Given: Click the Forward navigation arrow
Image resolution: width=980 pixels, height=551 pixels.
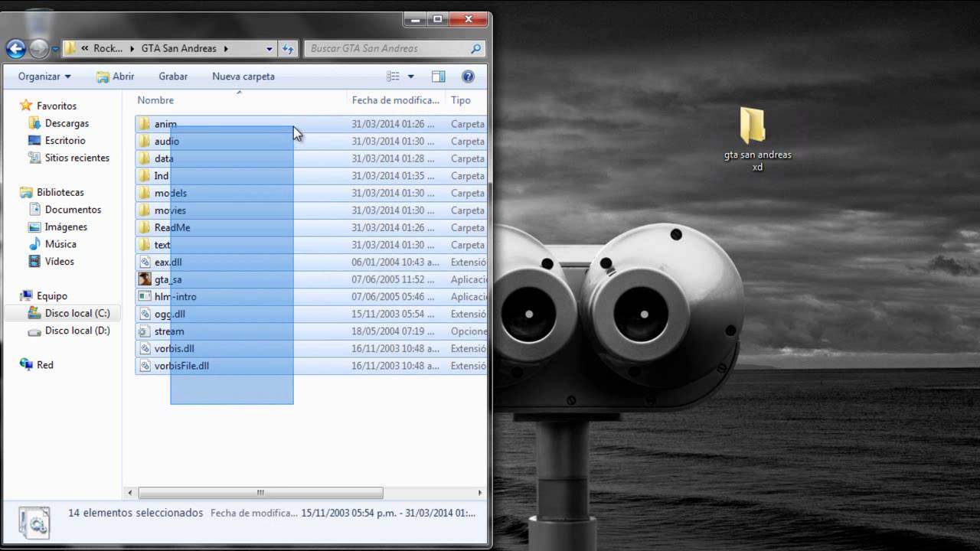Looking at the screenshot, I should (39, 49).
